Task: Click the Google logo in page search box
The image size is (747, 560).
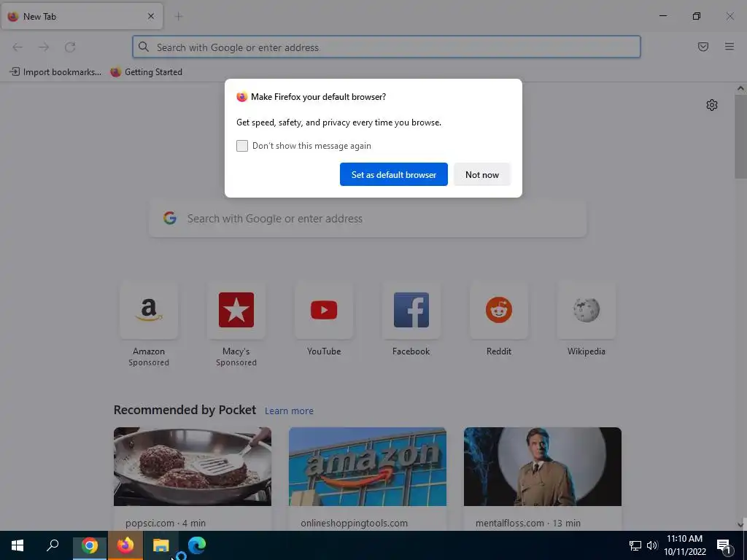Action: click(x=170, y=218)
